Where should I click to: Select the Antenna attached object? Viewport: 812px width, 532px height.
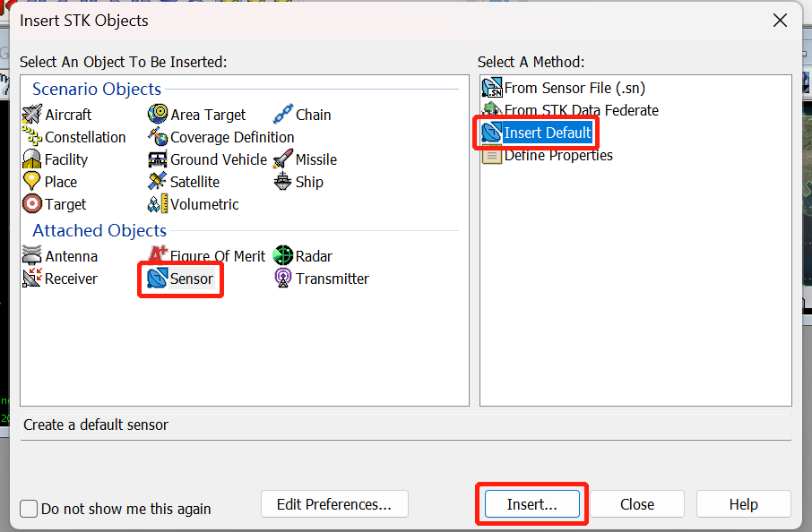[x=32, y=256]
